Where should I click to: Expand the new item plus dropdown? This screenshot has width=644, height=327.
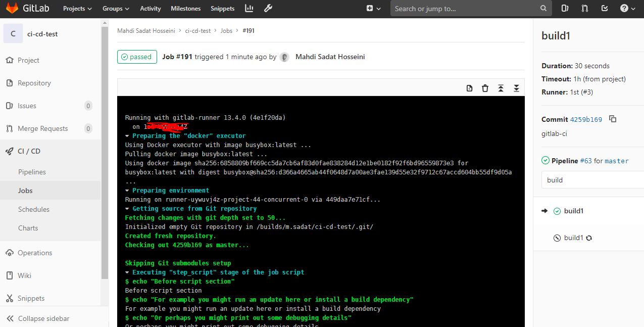click(x=373, y=9)
